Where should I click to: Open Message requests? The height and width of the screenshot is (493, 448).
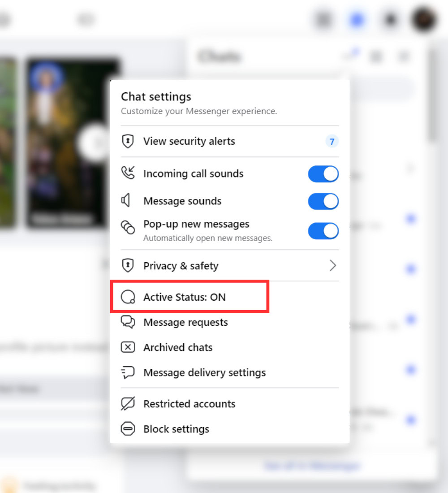pos(230,322)
